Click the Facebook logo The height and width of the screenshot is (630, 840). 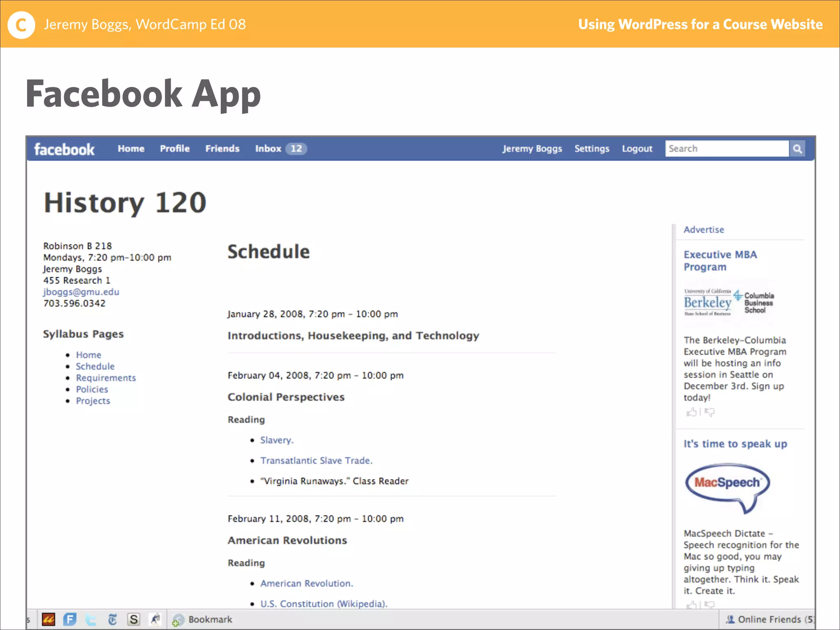[x=64, y=149]
